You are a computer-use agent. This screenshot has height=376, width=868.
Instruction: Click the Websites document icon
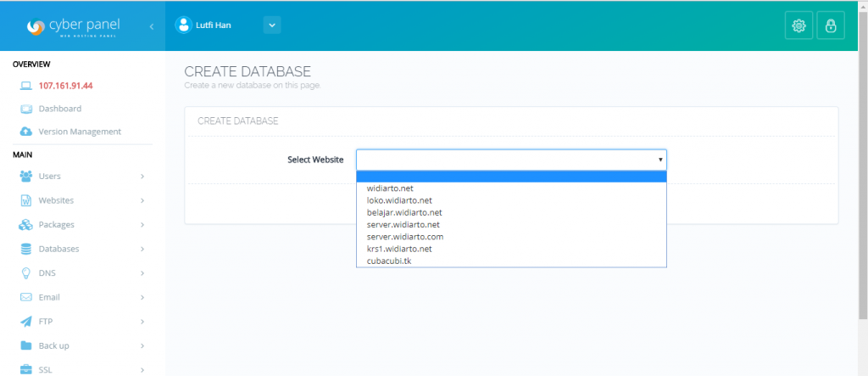click(26, 200)
